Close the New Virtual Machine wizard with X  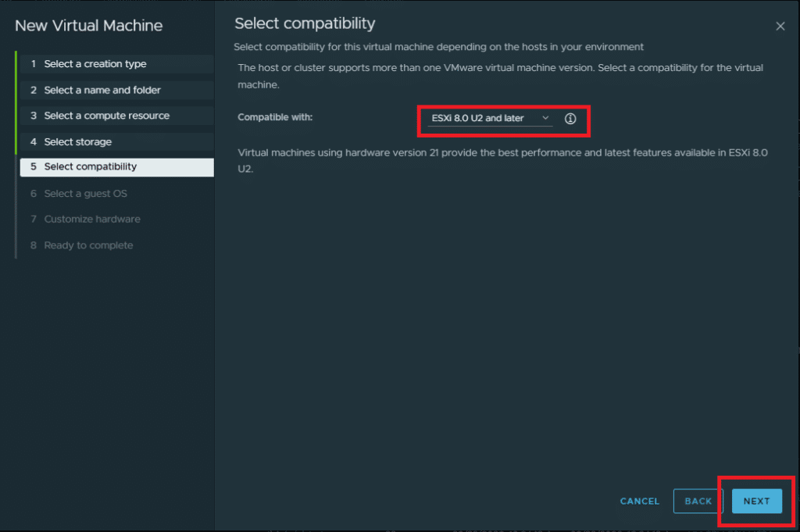780,26
